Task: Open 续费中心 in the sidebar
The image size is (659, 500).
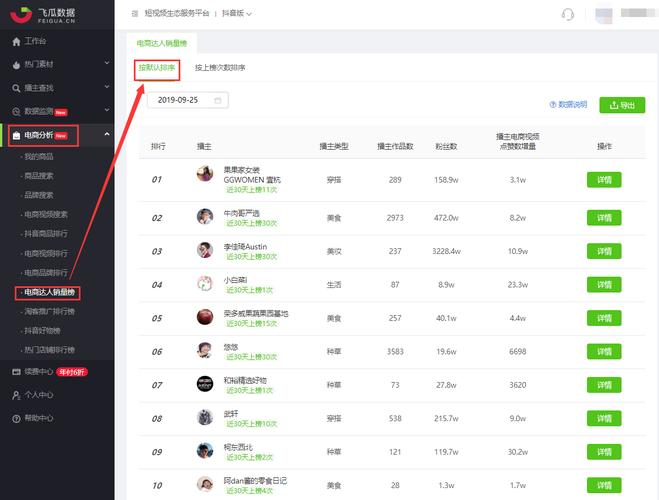Action: (39, 371)
